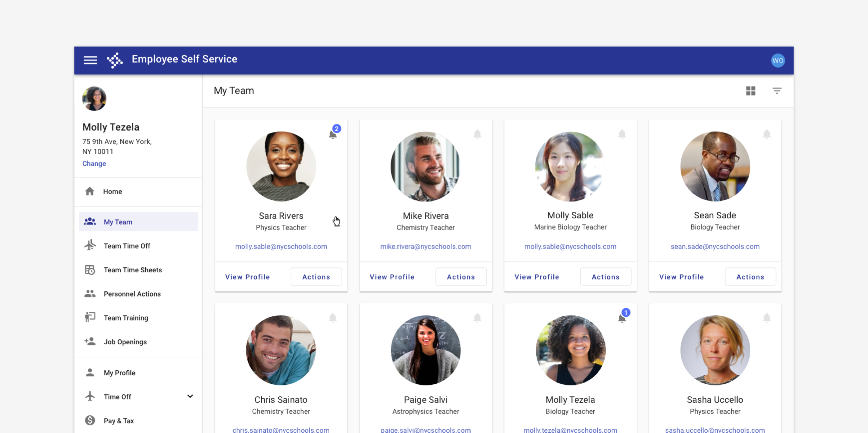The width and height of the screenshot is (868, 433).
Task: Open Team Time Sheets page
Action: 139,270
